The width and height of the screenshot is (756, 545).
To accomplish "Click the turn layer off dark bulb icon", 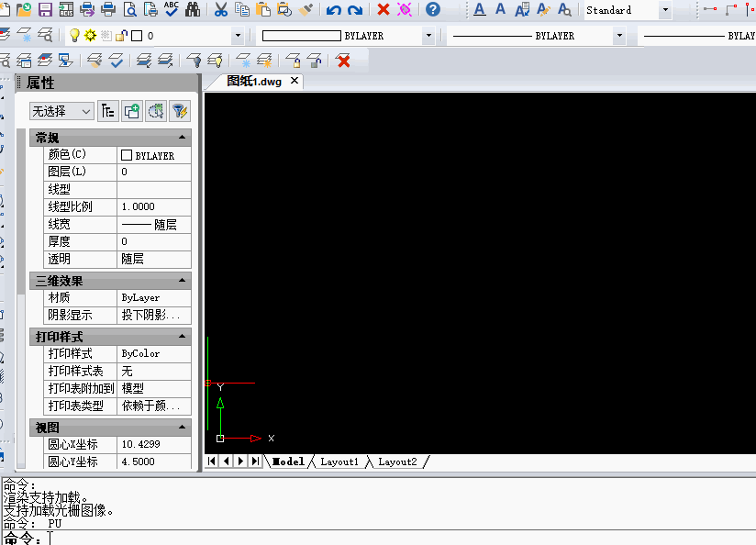I will pyautogui.click(x=195, y=61).
